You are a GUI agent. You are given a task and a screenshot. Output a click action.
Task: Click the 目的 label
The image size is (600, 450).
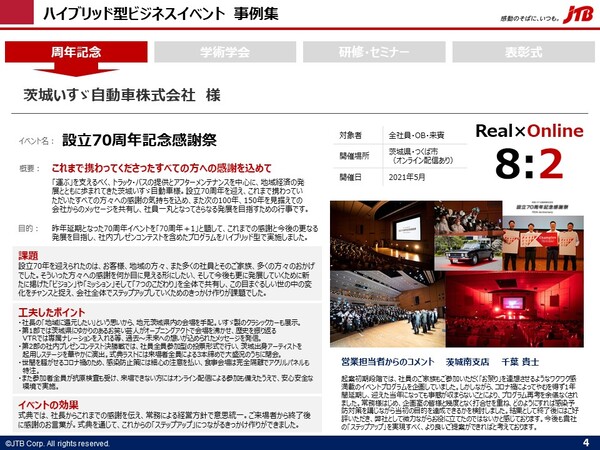coord(29,228)
